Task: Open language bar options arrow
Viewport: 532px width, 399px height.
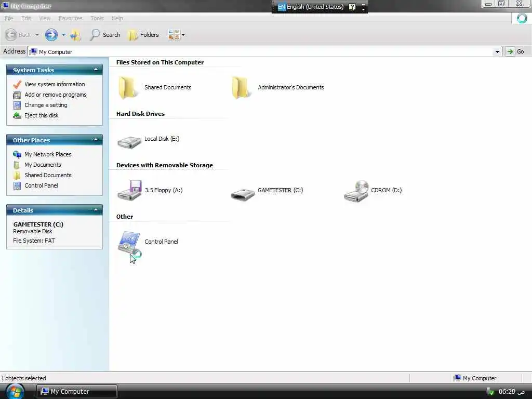Action: tap(363, 9)
